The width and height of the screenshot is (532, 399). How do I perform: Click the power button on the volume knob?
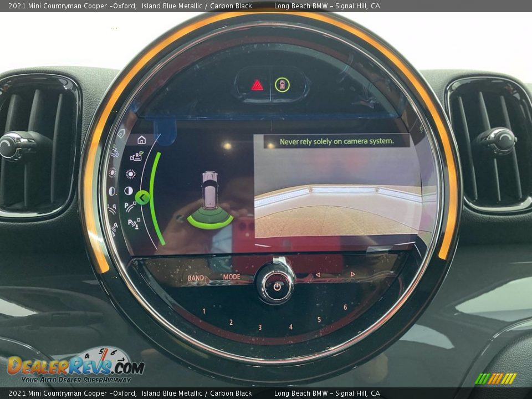277,287
